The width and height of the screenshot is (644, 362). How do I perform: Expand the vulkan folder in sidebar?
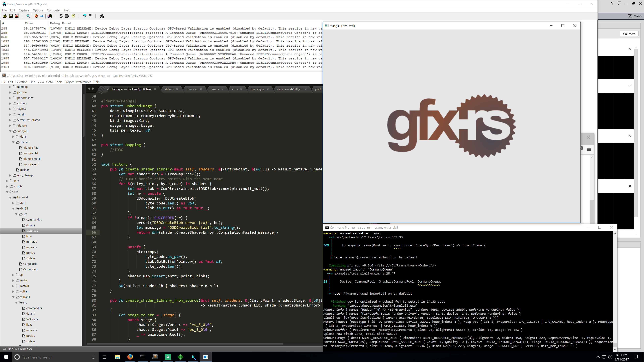point(13,291)
